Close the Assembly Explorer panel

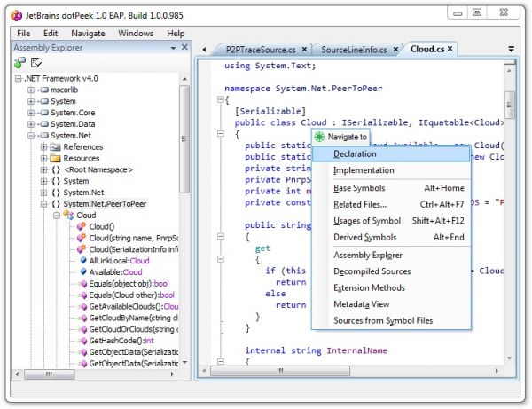pyautogui.click(x=184, y=47)
